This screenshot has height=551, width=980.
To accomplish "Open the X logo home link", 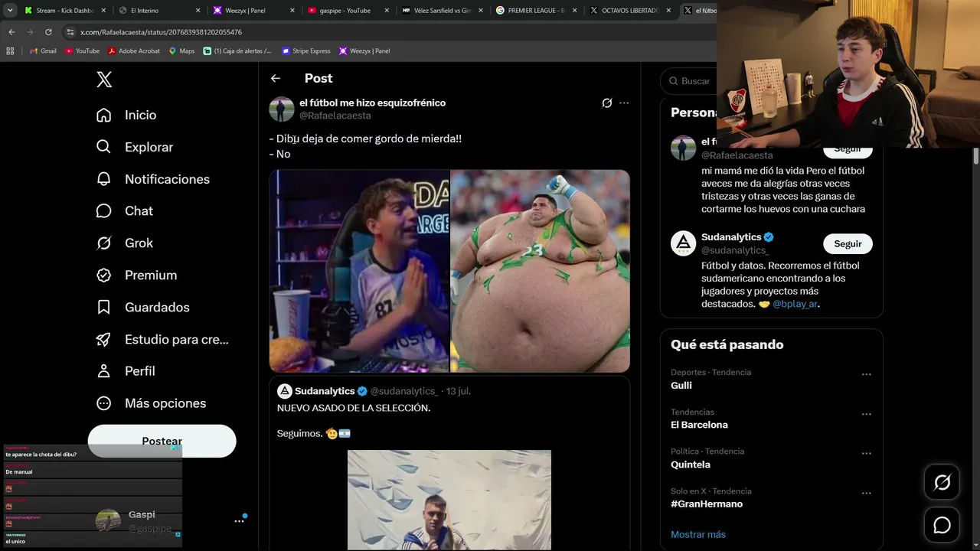I will click(104, 79).
